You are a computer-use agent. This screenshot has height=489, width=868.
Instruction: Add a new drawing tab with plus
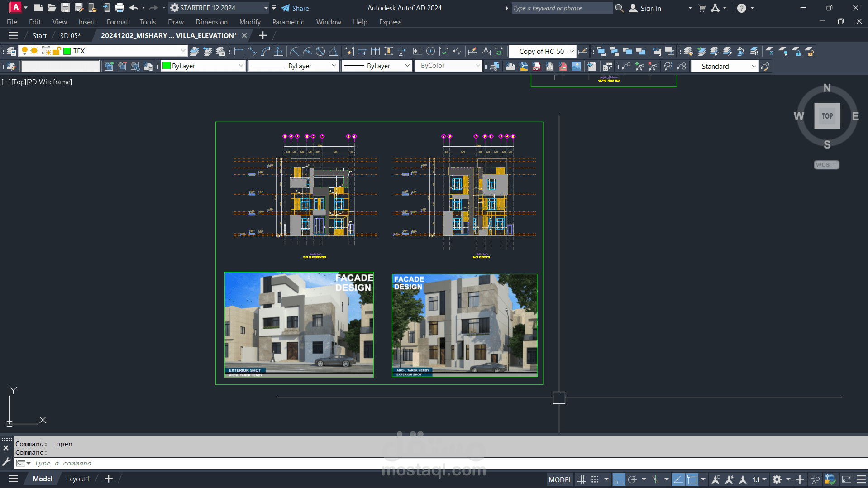[x=262, y=35]
